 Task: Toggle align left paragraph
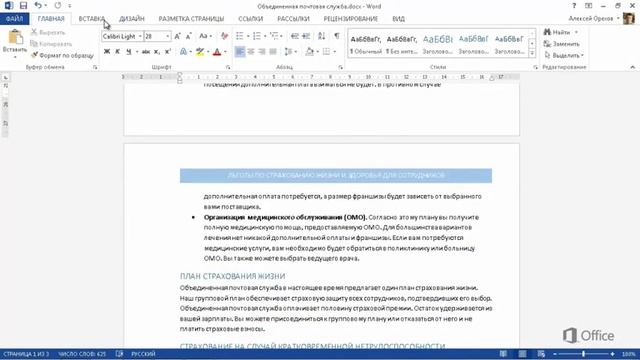pos(240,52)
